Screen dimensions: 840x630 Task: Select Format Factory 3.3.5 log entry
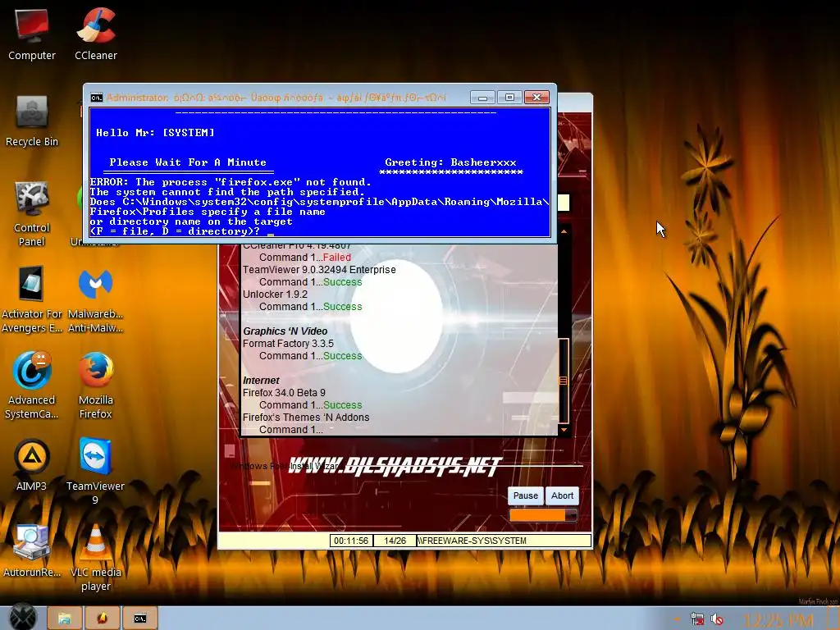pos(288,344)
